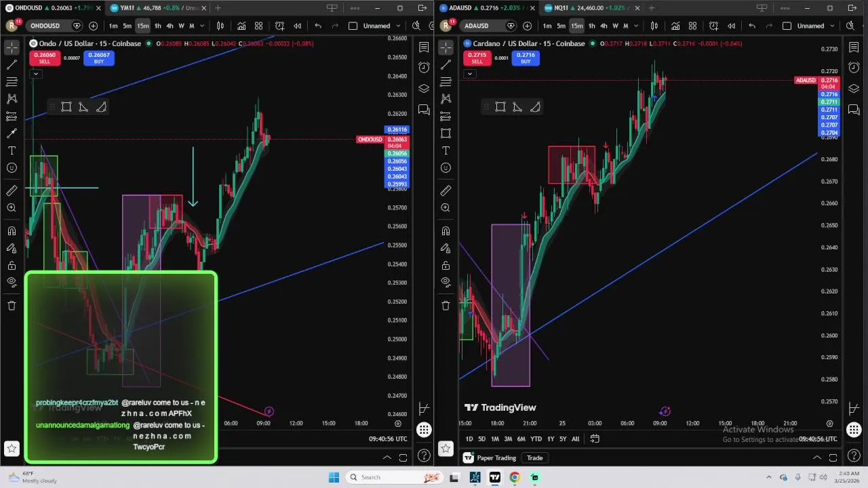This screenshot has width=868, height=488.
Task: Toggle stay in drawing mode, ADAUSD window
Action: click(446, 248)
